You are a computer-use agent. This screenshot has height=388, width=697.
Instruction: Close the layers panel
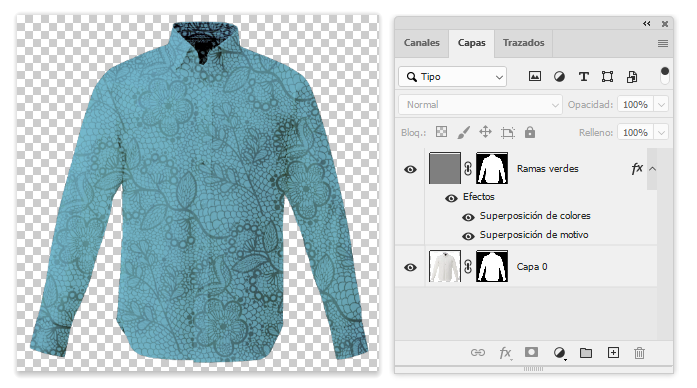point(665,24)
